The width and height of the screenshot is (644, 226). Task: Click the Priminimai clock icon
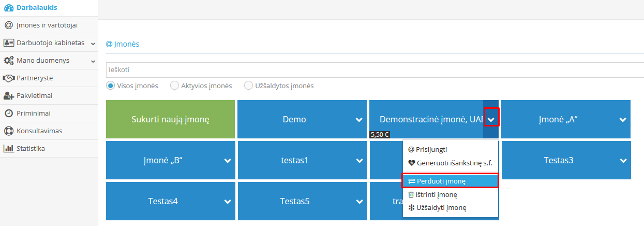pos(9,113)
